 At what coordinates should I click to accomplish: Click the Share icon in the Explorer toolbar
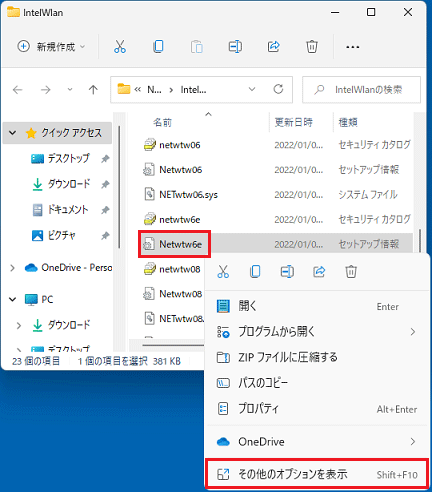(273, 46)
